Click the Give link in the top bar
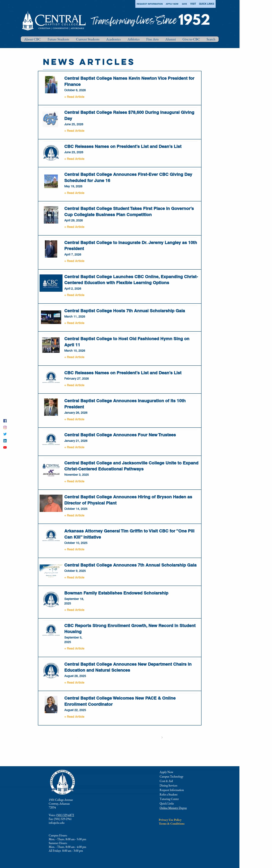Image resolution: width=272 pixels, height=868 pixels. pyautogui.click(x=184, y=4)
